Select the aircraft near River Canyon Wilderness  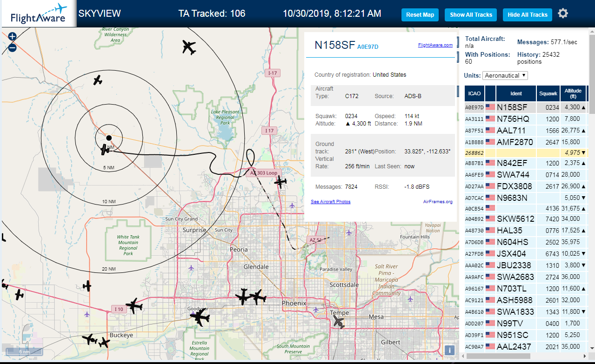point(189,47)
